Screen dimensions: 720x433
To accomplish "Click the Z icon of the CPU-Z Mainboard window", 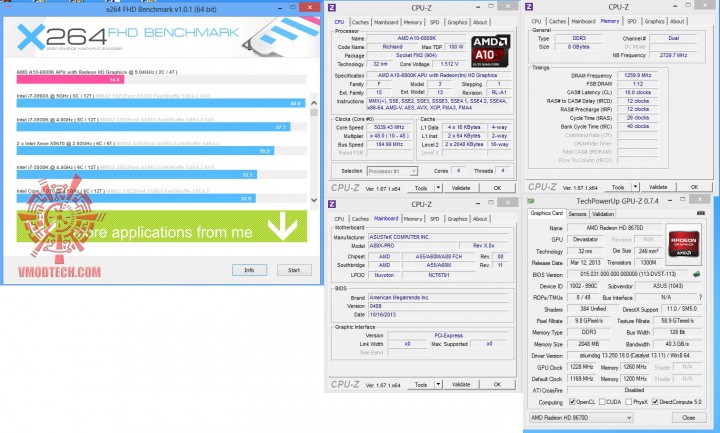I will coord(332,204).
